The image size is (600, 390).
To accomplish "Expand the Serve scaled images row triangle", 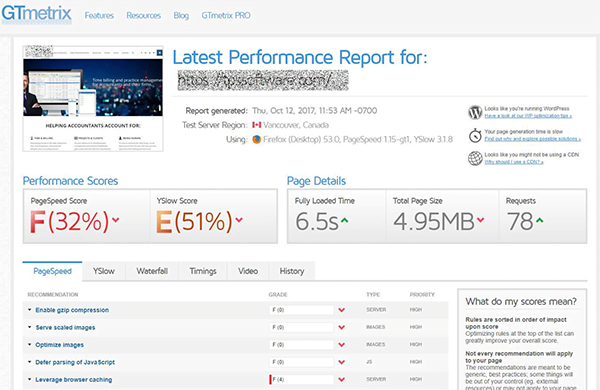I will point(29,327).
